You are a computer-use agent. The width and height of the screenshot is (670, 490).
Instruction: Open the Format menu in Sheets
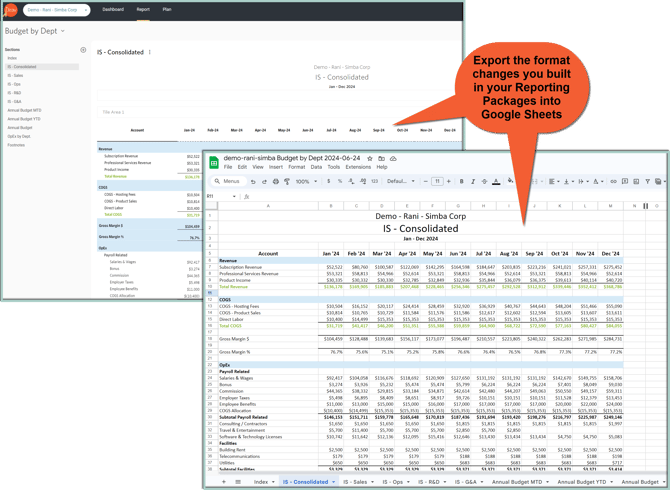pyautogui.click(x=296, y=167)
